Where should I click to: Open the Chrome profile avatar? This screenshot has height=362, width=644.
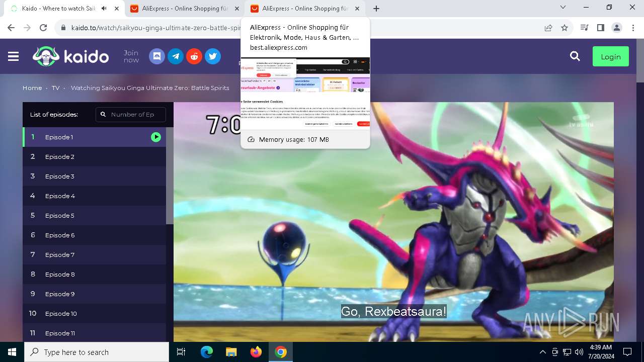pos(617,28)
